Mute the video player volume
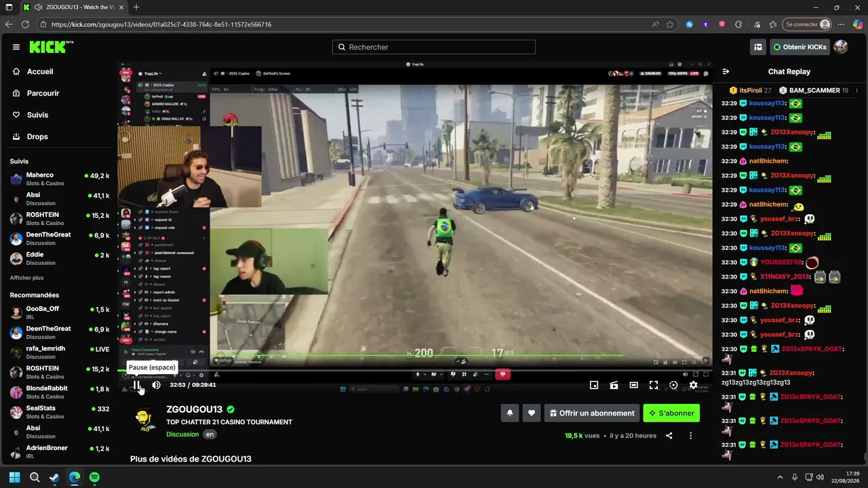868x488 pixels. pos(156,385)
